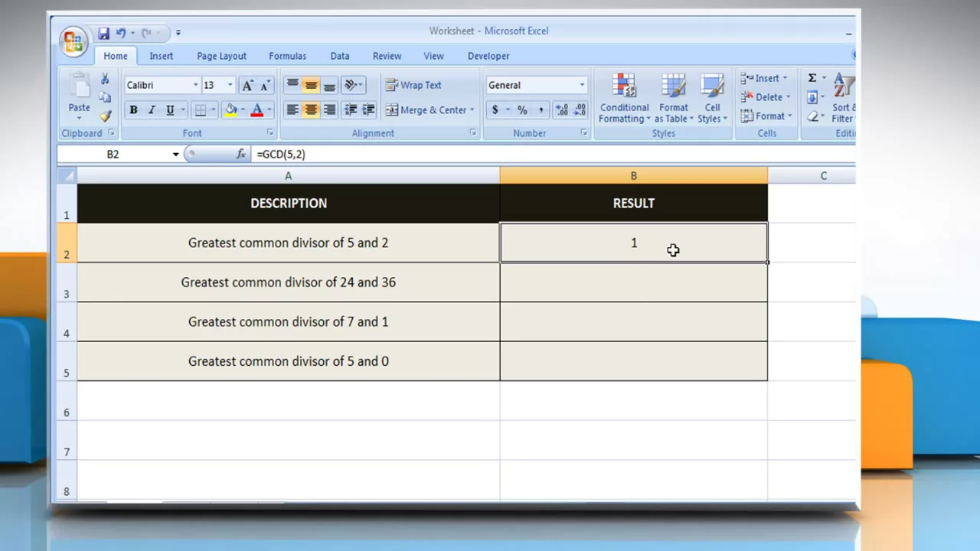The height and width of the screenshot is (551, 980).
Task: Click the Cut scissors icon
Action: coord(105,79)
